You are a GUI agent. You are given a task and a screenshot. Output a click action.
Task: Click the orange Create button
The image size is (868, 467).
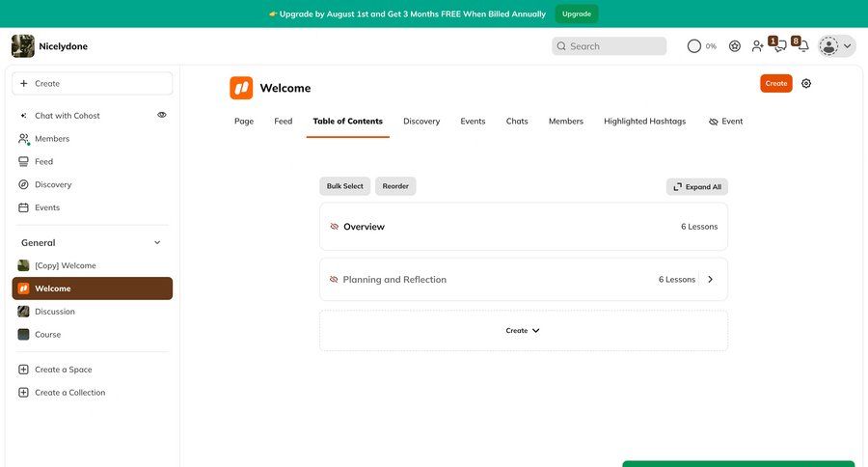point(775,83)
